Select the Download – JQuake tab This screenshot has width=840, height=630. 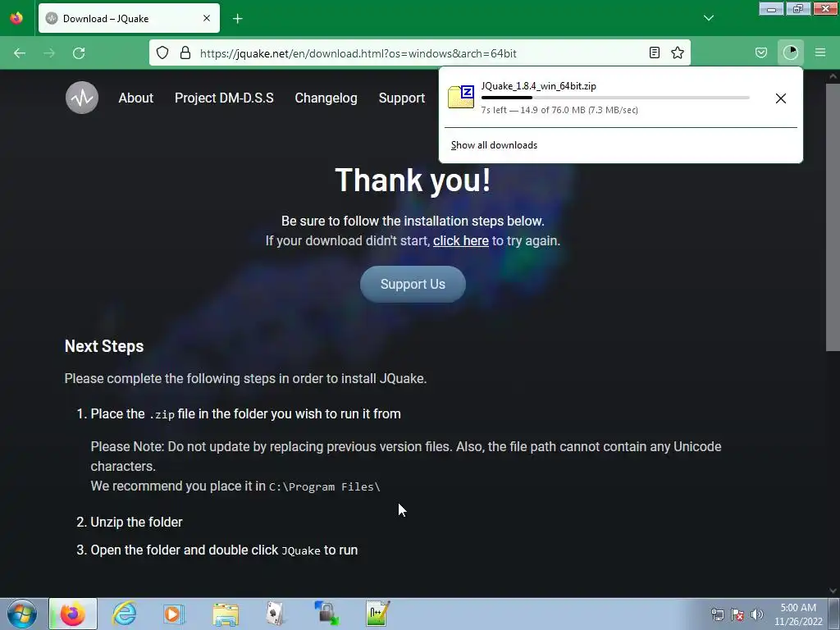pyautogui.click(x=129, y=18)
